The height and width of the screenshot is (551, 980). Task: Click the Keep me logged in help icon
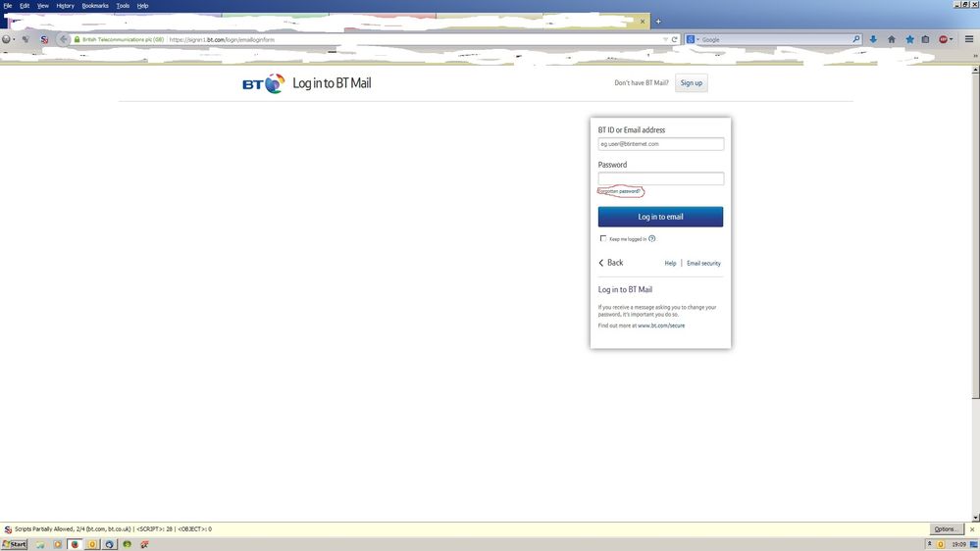[x=652, y=238]
